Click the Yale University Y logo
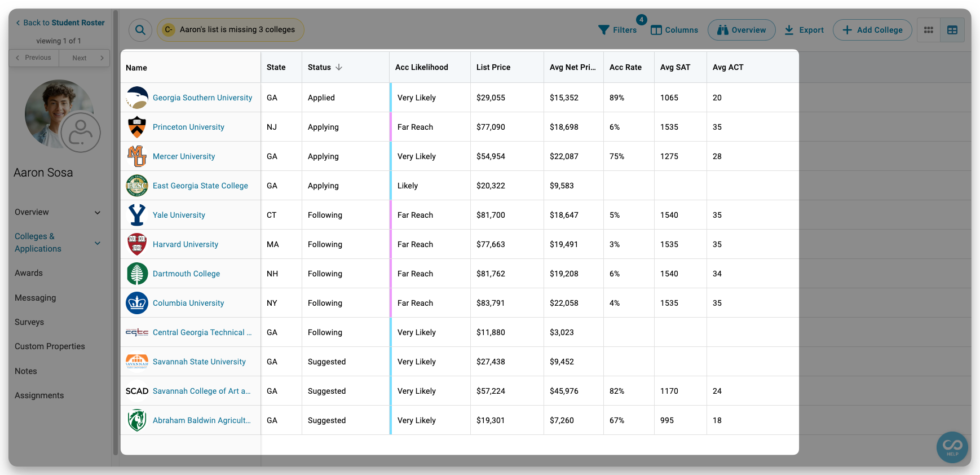This screenshot has height=475, width=980. 137,215
